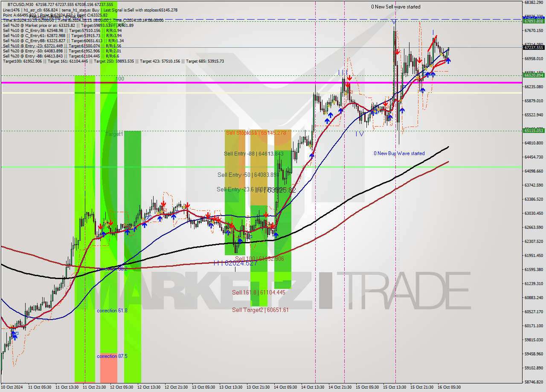This screenshot has width=546, height=392.
Task: Click the green price tag 65115.053
Action: pyautogui.click(x=533, y=131)
